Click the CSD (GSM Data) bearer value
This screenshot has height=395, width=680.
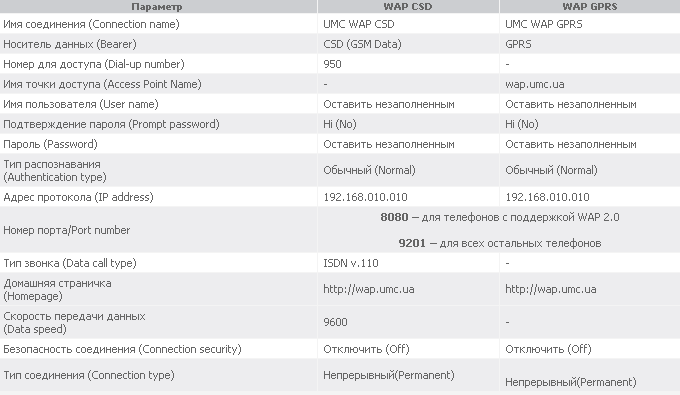(x=362, y=44)
